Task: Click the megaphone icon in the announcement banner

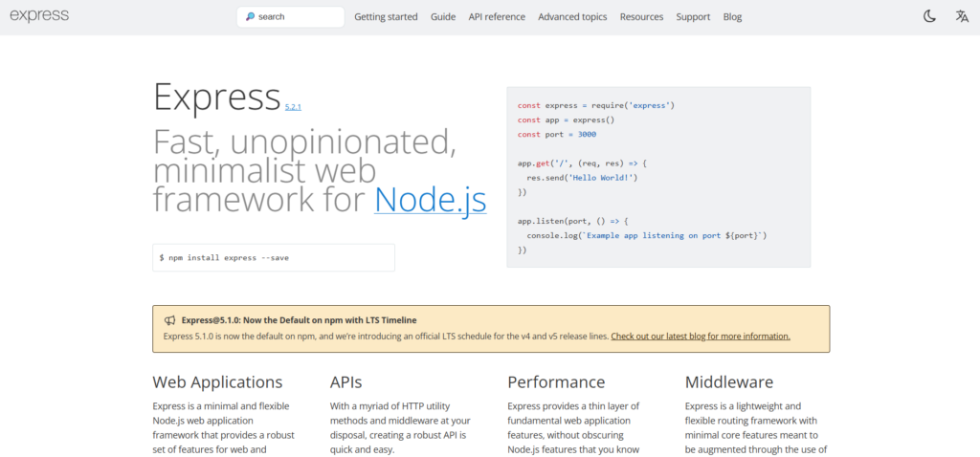Action: tap(169, 321)
